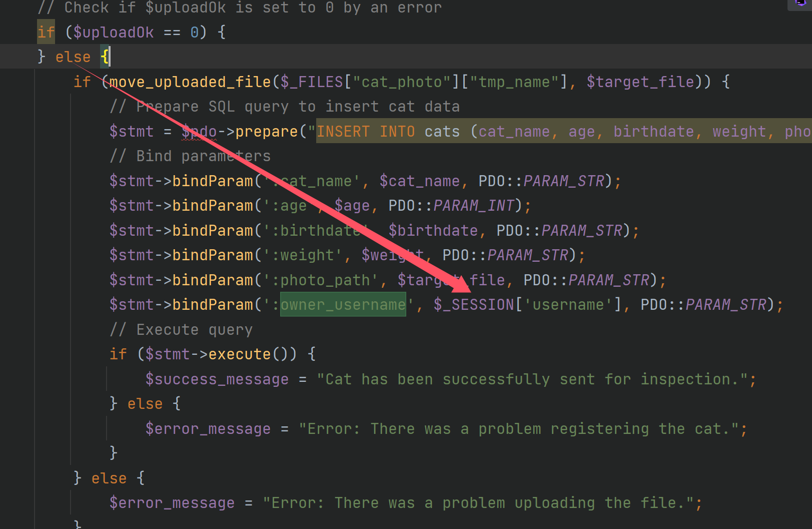The image size is (812, 529).
Task: Click the ':photo_path' placeholder string
Action: (321, 280)
